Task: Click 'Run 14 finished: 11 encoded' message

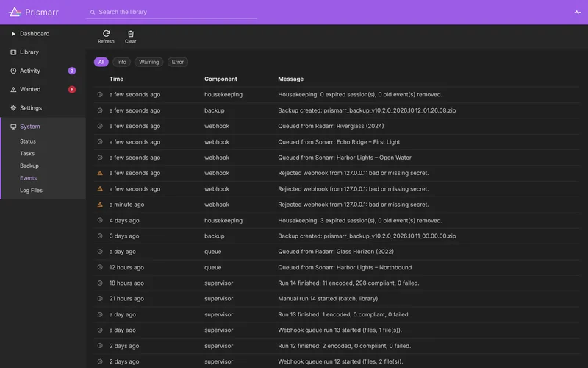Action: pos(348,283)
